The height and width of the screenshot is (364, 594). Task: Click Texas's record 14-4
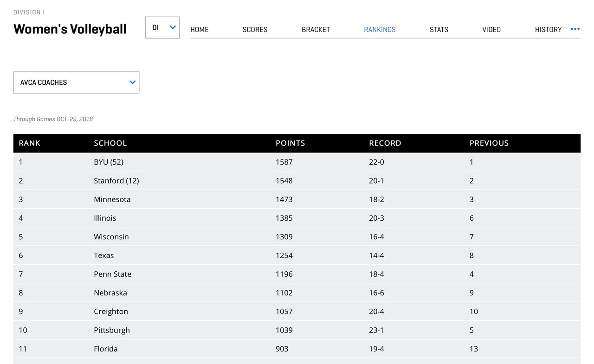click(376, 255)
